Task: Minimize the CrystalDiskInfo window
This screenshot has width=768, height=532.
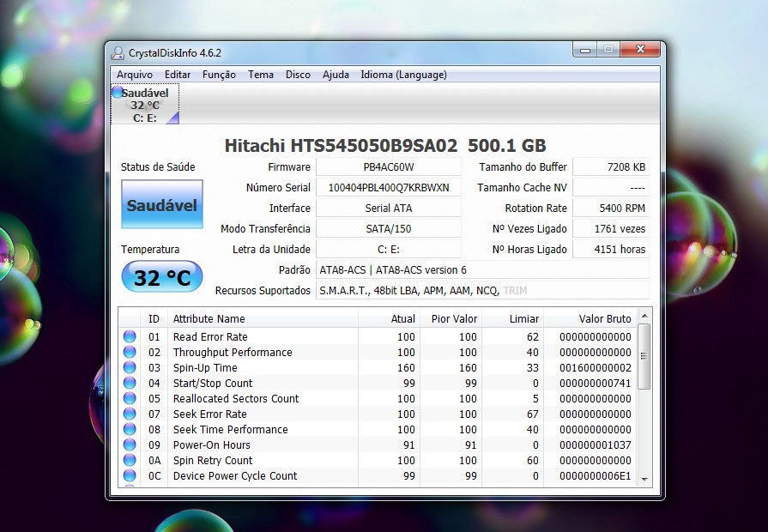Action: (584, 49)
